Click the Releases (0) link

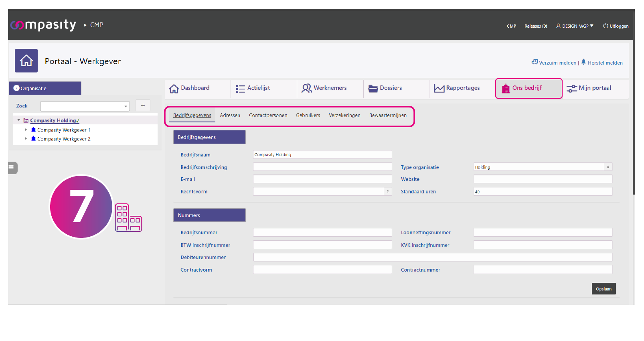coord(536,26)
